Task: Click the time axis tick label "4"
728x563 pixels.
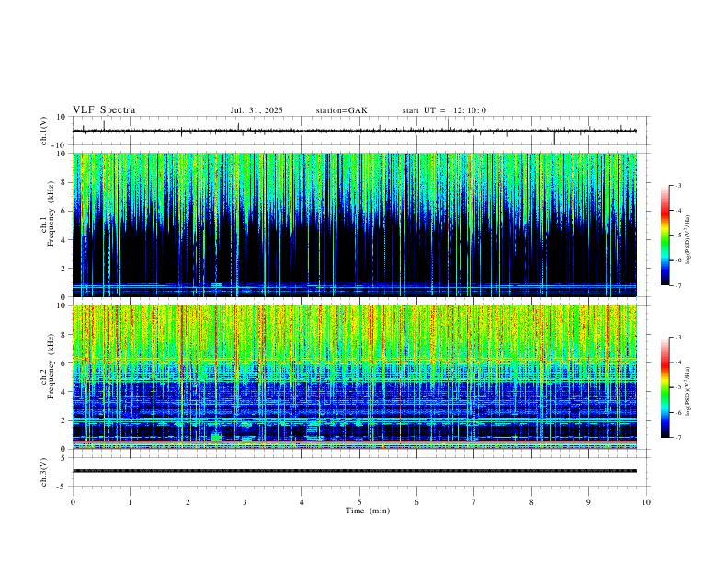Action: 302,502
